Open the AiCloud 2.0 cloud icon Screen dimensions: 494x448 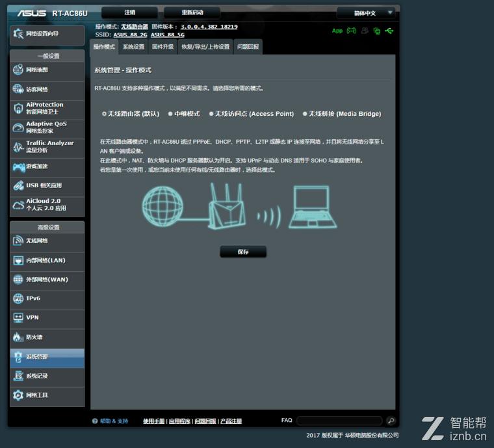coord(18,205)
